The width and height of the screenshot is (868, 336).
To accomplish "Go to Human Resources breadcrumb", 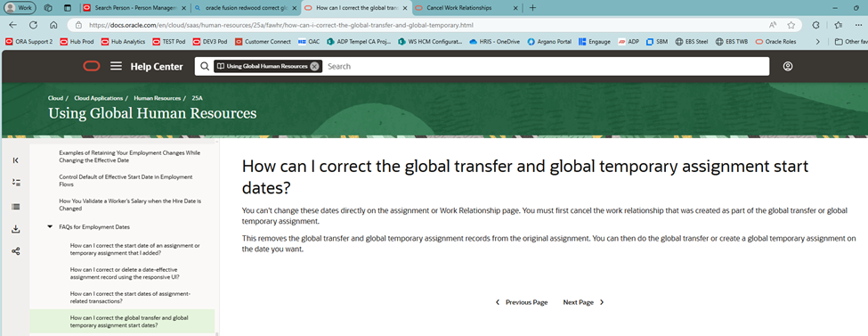I will tap(158, 97).
